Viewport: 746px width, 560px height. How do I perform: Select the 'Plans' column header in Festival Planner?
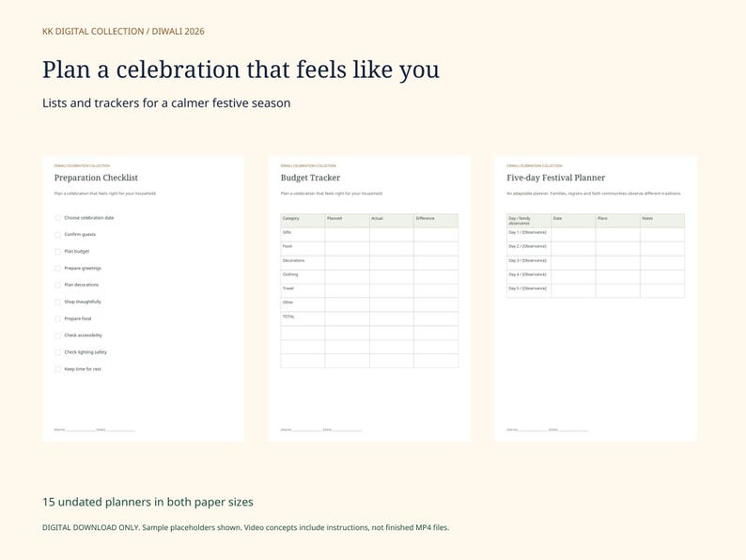(618, 220)
